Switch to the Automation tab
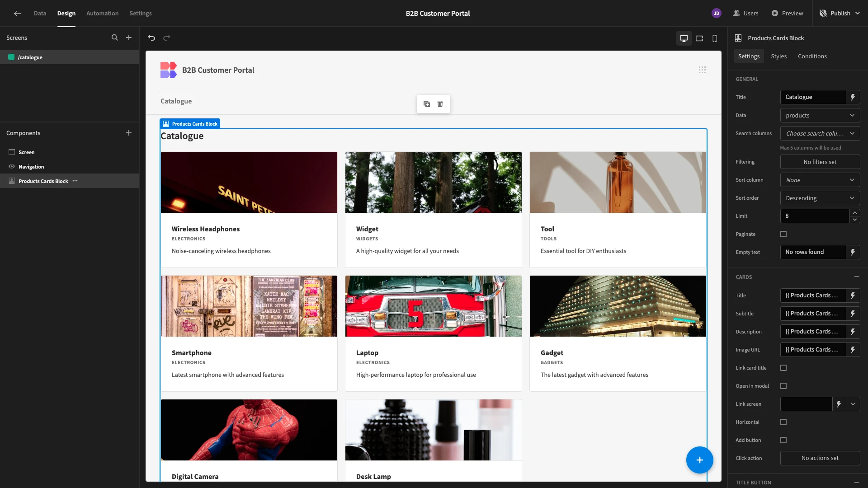The height and width of the screenshot is (488, 868). pos(103,14)
